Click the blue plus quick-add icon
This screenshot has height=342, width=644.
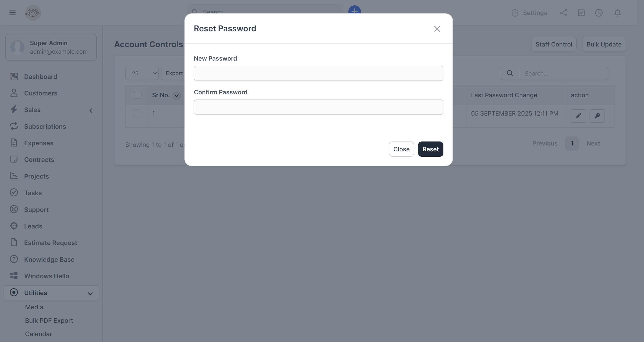tap(354, 11)
